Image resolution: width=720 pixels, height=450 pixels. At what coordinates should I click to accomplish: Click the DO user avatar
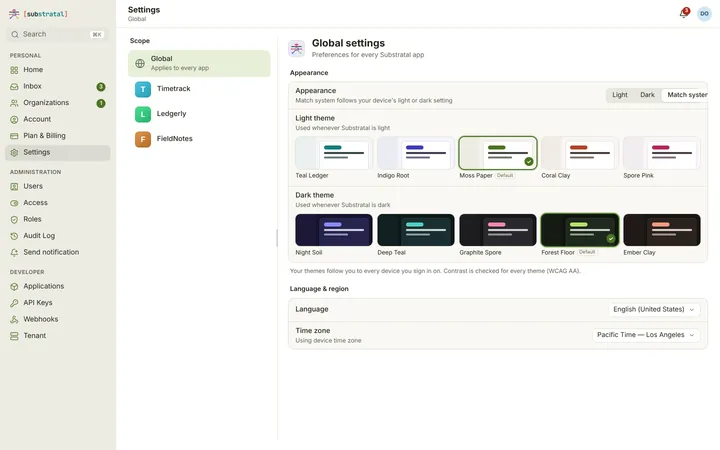click(x=704, y=14)
